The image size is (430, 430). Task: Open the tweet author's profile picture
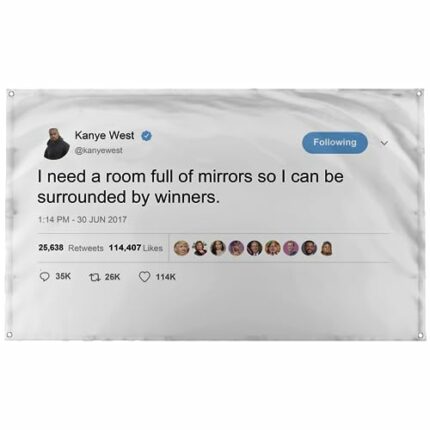point(56,143)
